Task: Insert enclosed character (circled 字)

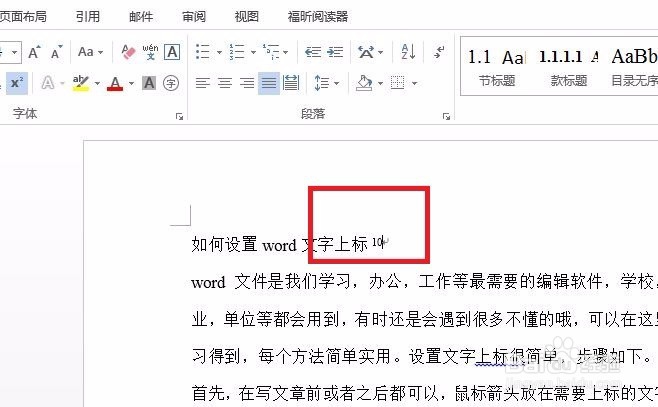Action: pyautogui.click(x=171, y=83)
